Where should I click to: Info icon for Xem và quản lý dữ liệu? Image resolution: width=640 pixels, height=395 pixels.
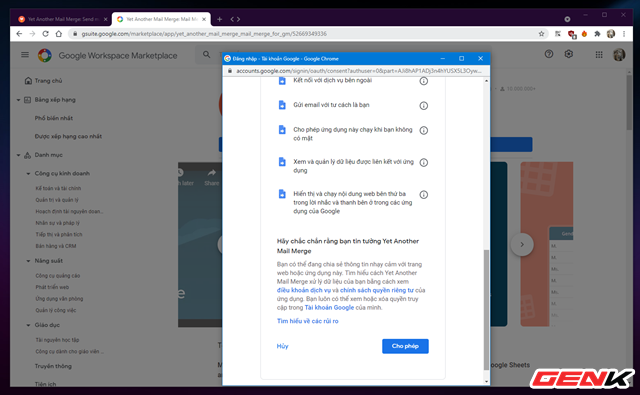coord(424,162)
